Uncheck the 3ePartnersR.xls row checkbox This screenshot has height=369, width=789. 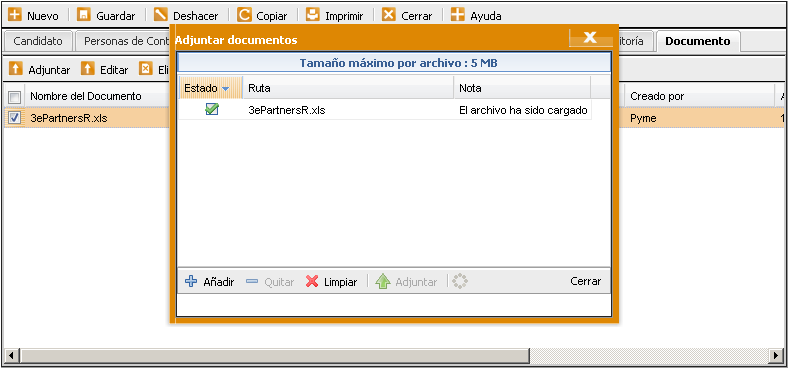coord(15,118)
